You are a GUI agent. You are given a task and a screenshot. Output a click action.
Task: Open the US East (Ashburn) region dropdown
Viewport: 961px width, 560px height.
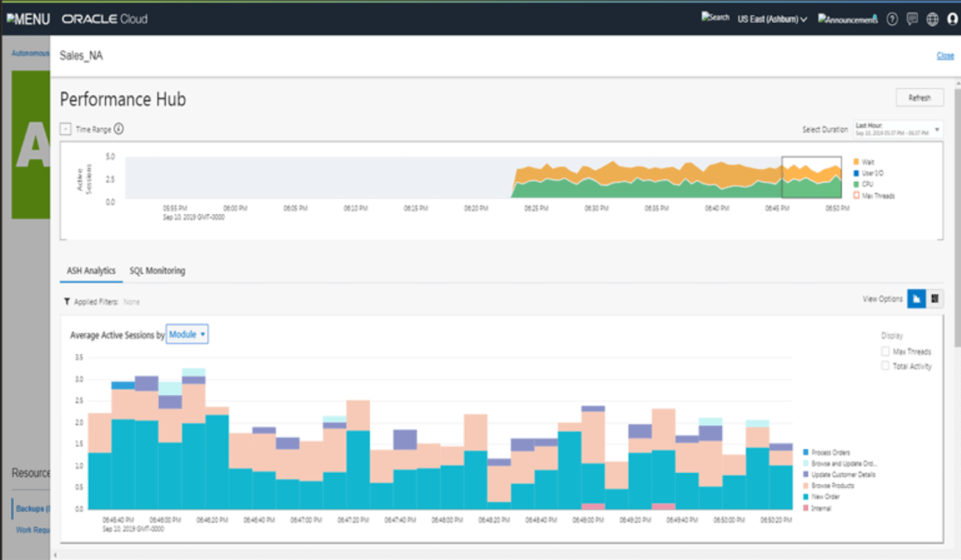pyautogui.click(x=772, y=19)
